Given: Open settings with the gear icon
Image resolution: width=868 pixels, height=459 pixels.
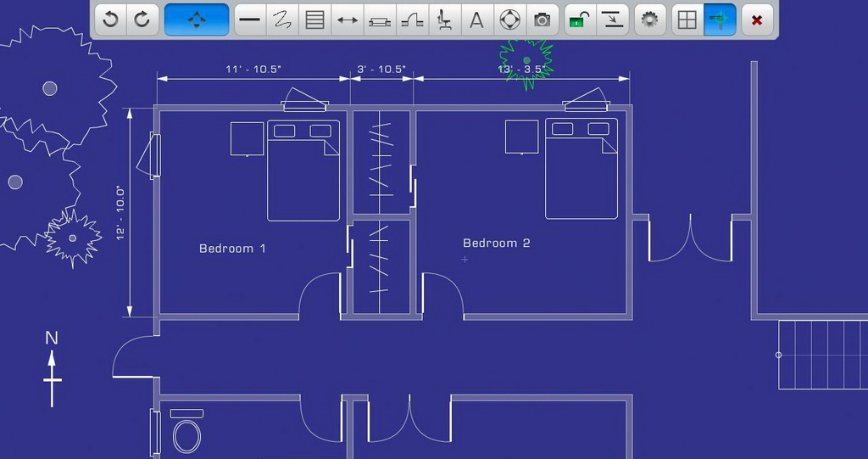Looking at the screenshot, I should click(650, 20).
